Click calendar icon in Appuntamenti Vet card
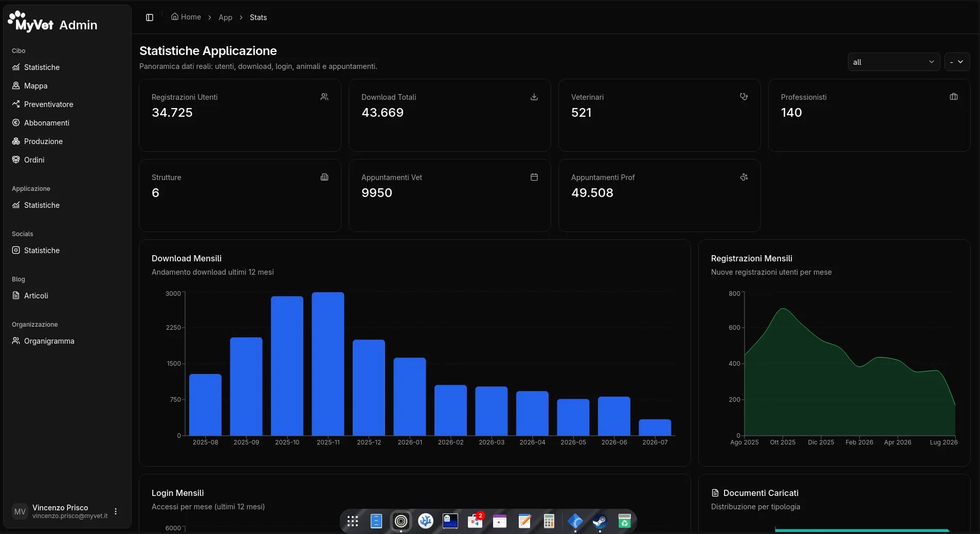Screen dimensions: 980x534 (534, 177)
